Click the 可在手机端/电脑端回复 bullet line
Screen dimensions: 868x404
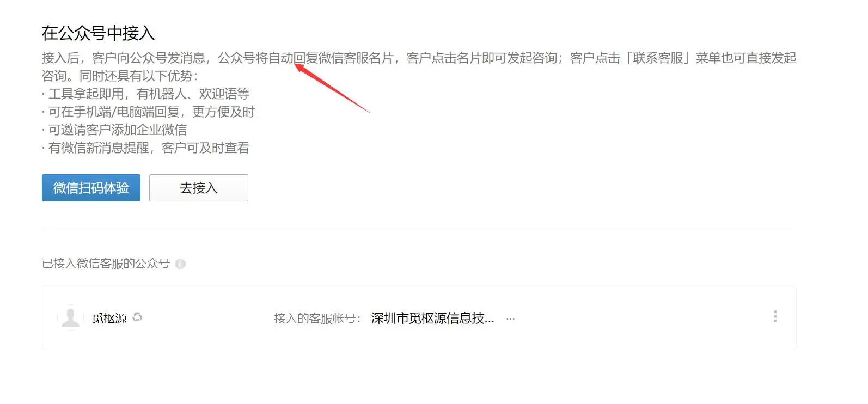[x=149, y=112]
